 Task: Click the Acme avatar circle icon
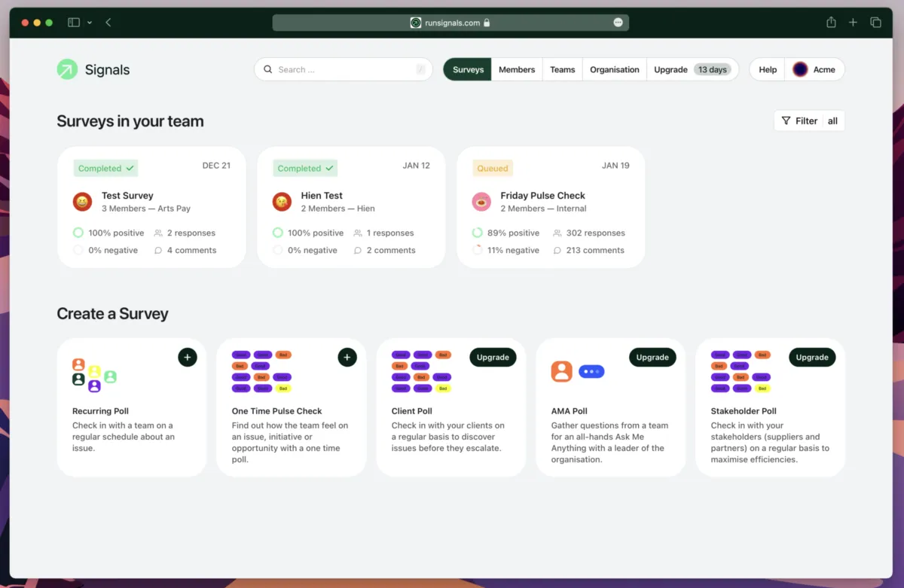coord(800,69)
